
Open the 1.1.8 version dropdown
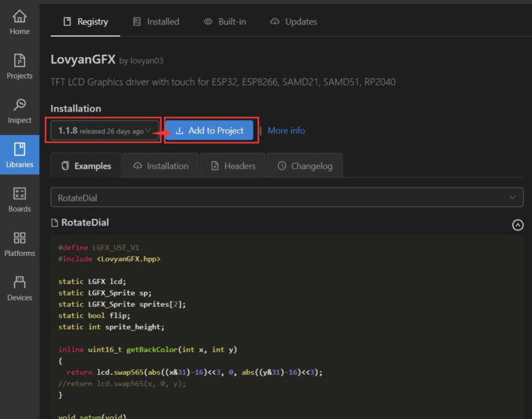[x=104, y=131]
